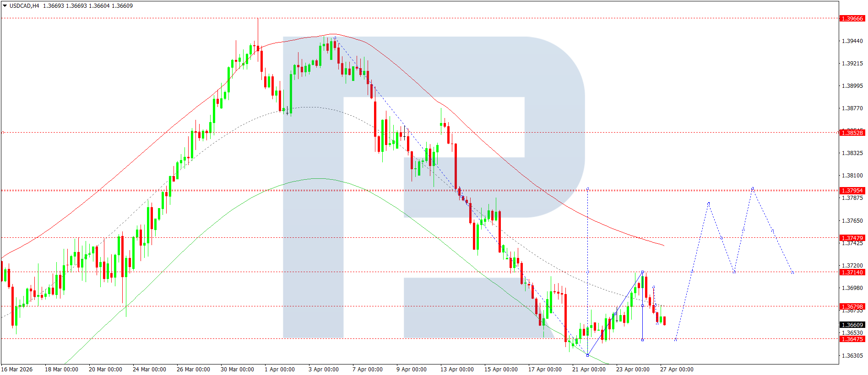Select the red 1.38528 price level label
868x375 pixels.
pos(852,133)
